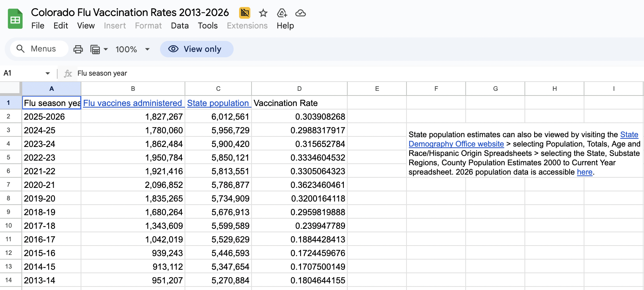The width and height of the screenshot is (644, 290).
Task: Star this spreadsheet
Action: click(x=263, y=13)
